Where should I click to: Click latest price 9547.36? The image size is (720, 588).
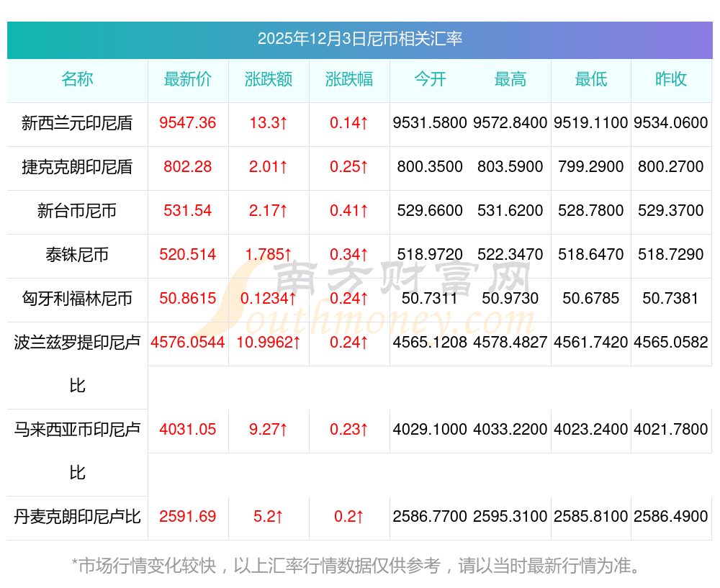click(188, 123)
